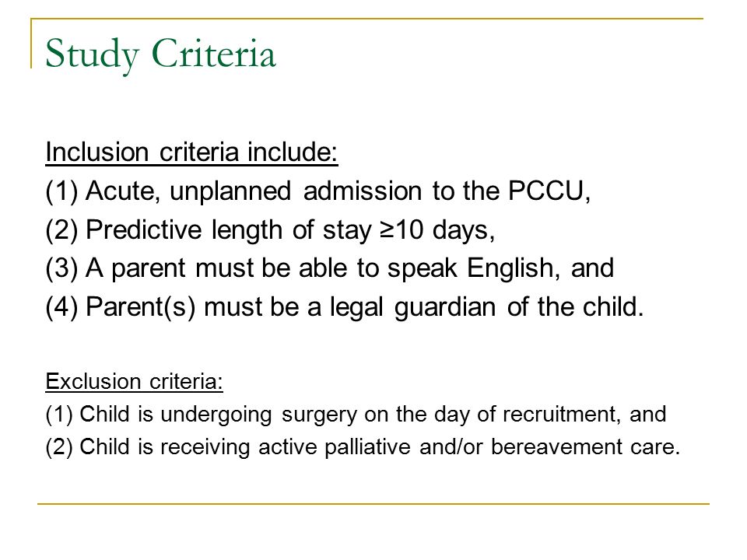Click the gold border line above the title
Screen dimensions: 747x560
click(366, 19)
